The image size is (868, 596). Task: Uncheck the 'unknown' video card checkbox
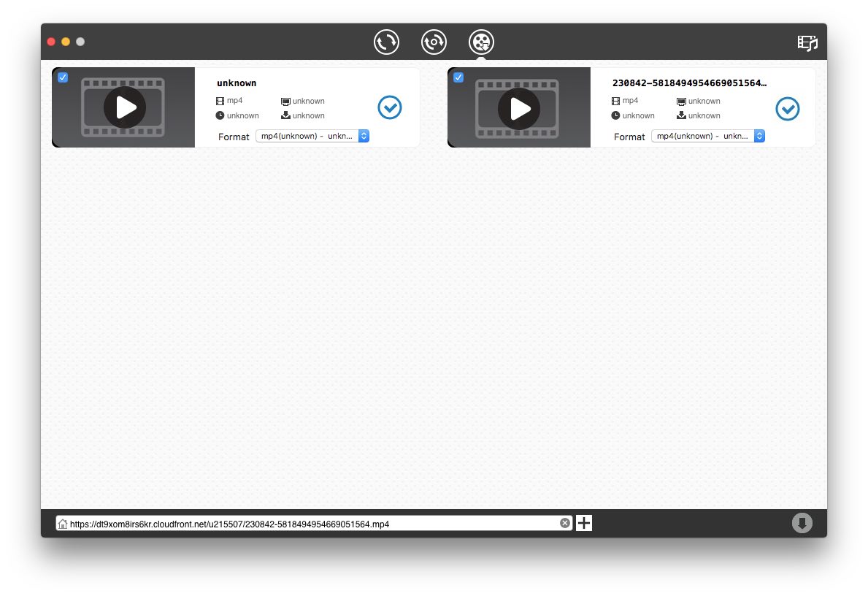(x=63, y=77)
